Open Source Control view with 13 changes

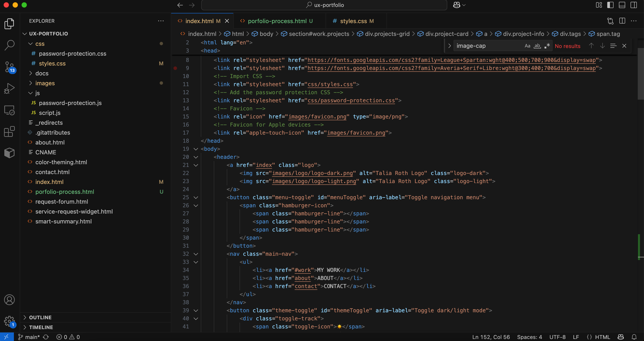click(9, 67)
